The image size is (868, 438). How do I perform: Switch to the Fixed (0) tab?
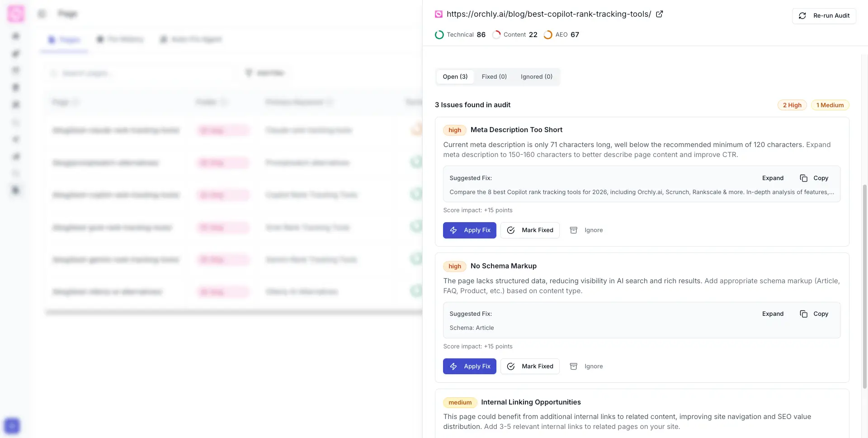pyautogui.click(x=494, y=76)
